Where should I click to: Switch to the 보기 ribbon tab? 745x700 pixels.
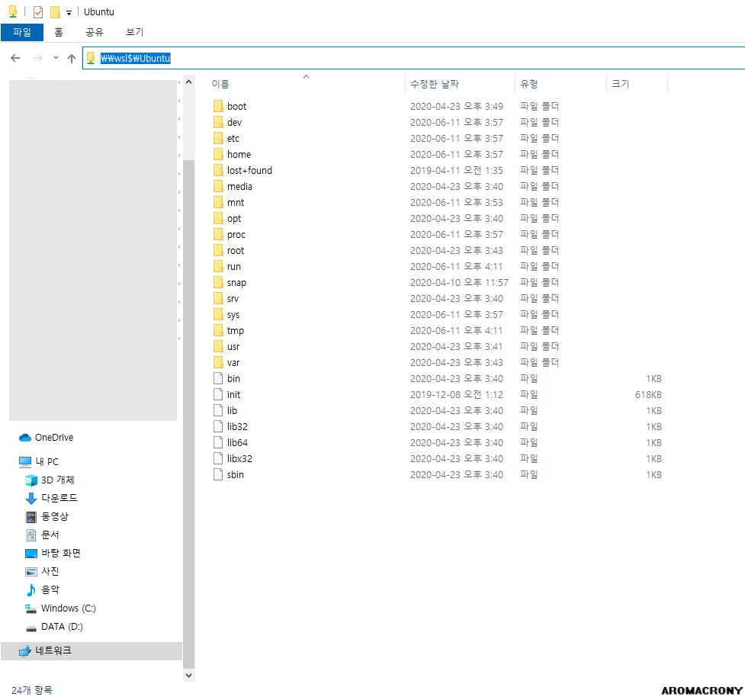point(134,32)
